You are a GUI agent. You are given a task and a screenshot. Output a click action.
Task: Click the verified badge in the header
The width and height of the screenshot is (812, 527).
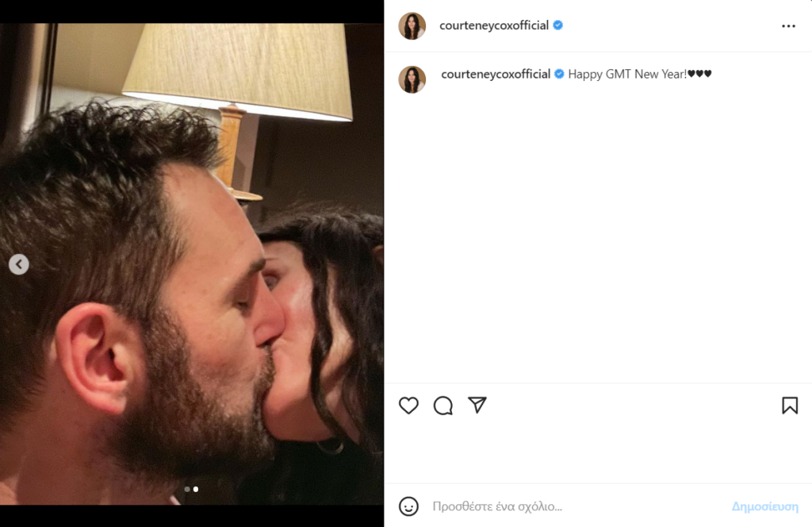(x=558, y=25)
